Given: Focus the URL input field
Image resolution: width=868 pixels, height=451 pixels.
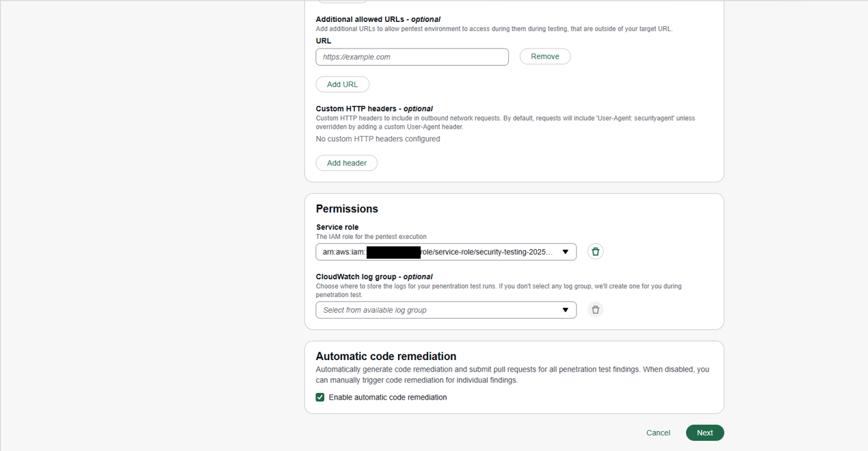Looking at the screenshot, I should (x=412, y=57).
